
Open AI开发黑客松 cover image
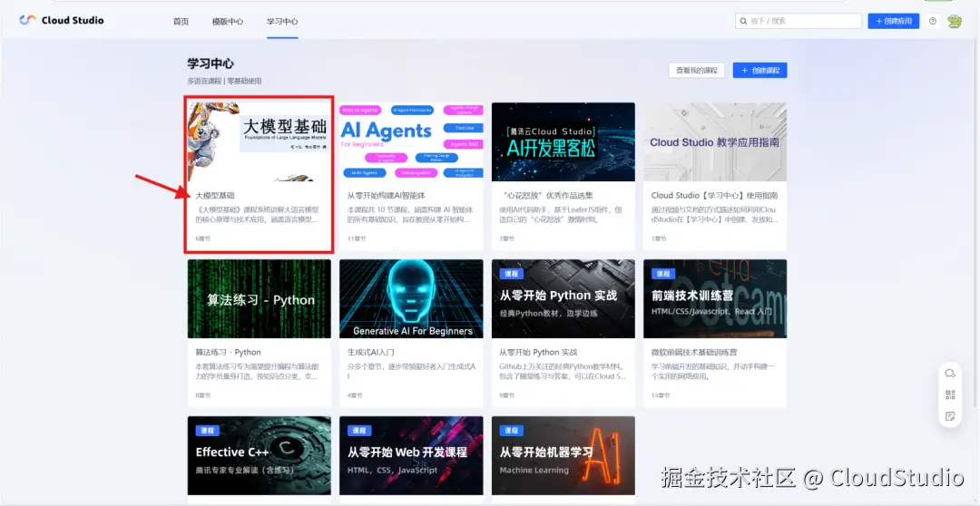pyautogui.click(x=563, y=141)
